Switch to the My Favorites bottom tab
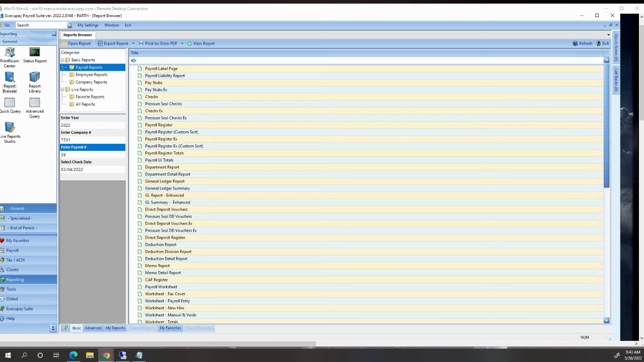 coord(170,328)
